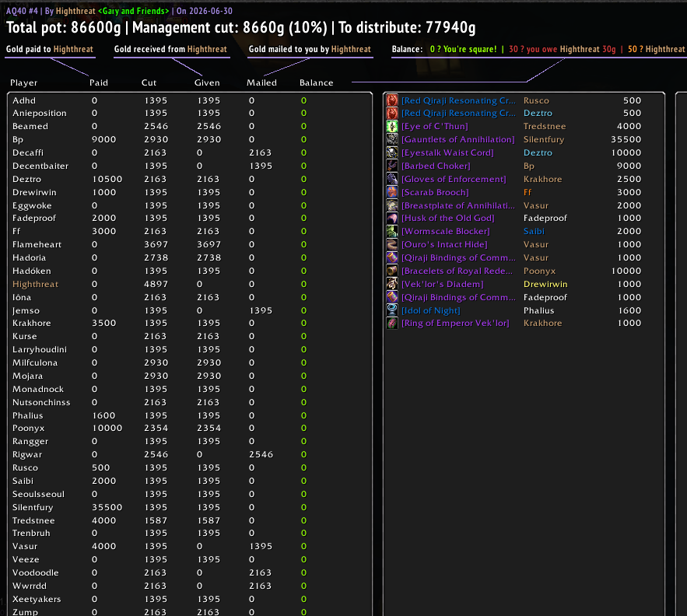The image size is (687, 616).
Task: Select the Highthreat row in player list
Action: coord(189,284)
